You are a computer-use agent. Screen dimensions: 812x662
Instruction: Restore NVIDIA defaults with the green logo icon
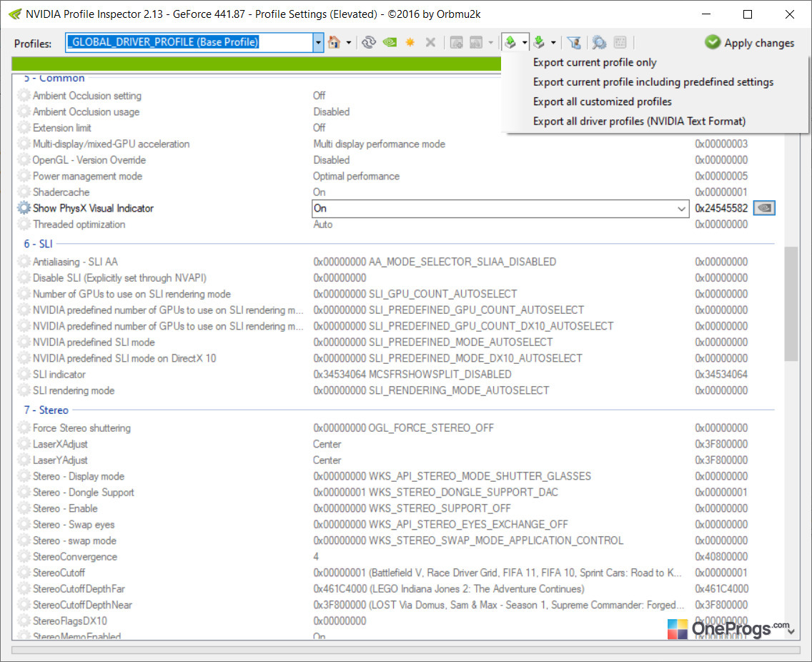pos(390,42)
